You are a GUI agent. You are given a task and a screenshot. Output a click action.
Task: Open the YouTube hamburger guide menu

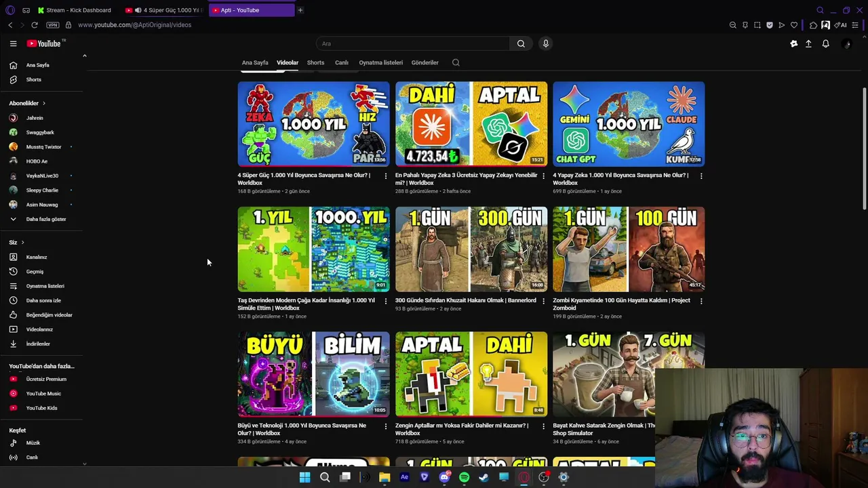tap(13, 43)
